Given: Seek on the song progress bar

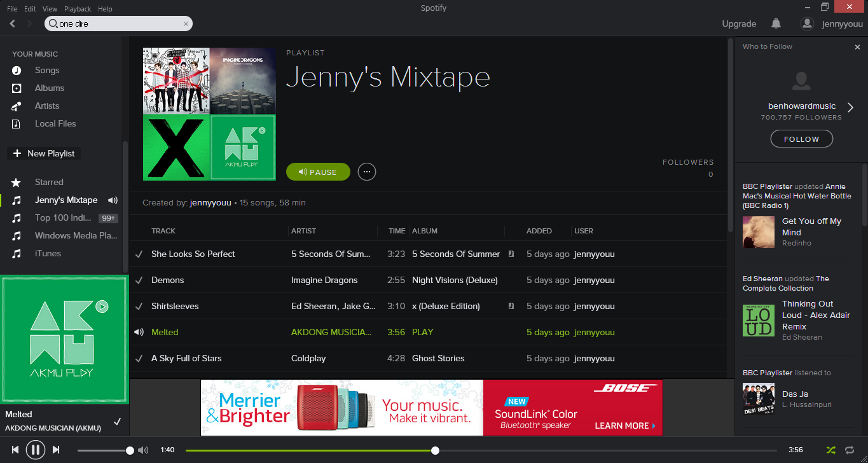Looking at the screenshot, I should 481,450.
